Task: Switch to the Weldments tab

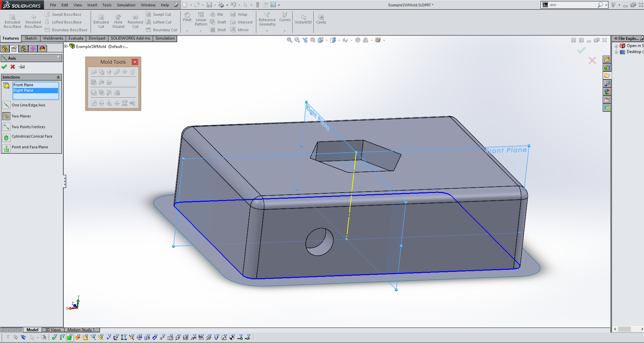Action: click(53, 38)
